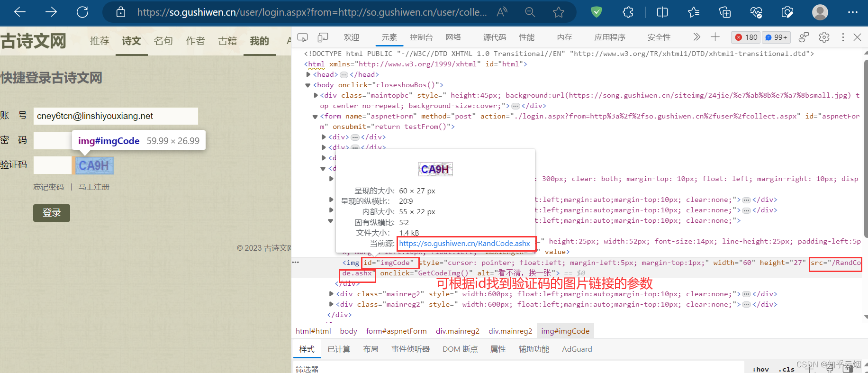Add this page to favorites star
The width and height of the screenshot is (868, 373).
pos(559,12)
